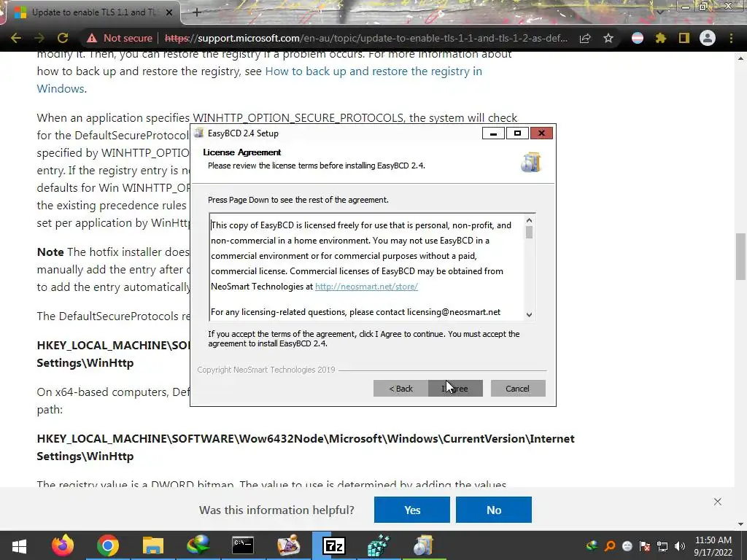Select the Update to enable TLS tab

(x=93, y=12)
